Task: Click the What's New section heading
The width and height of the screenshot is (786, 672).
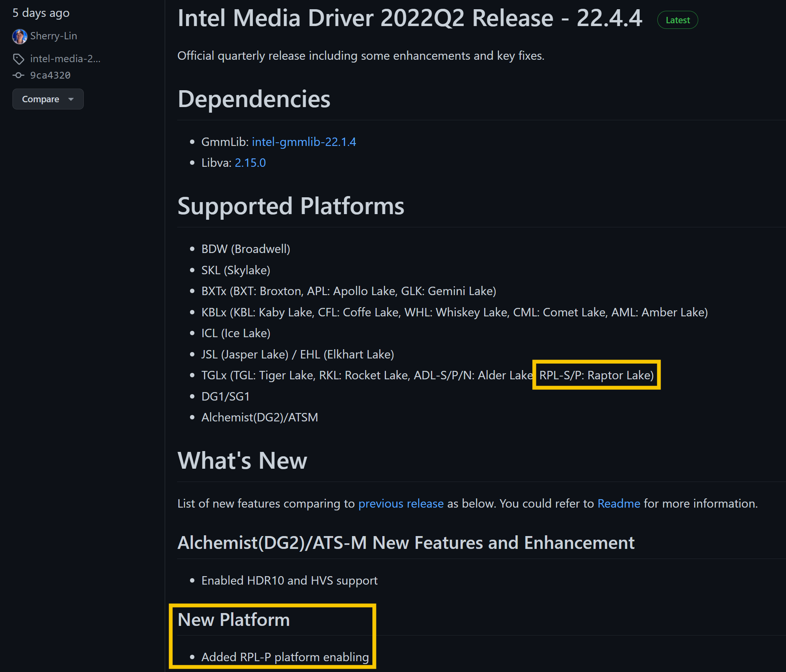Action: 242,461
